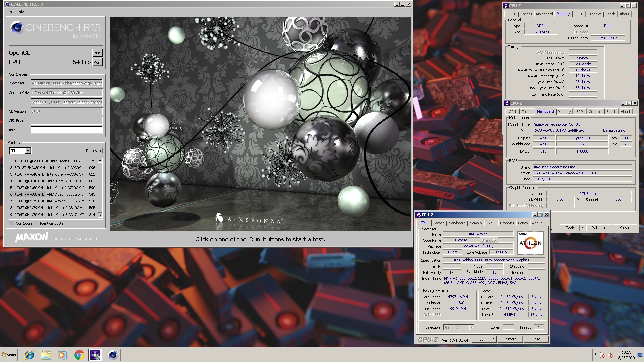Open Internet Explorer from the taskbar
This screenshot has width=644, height=362.
pyautogui.click(x=30, y=355)
